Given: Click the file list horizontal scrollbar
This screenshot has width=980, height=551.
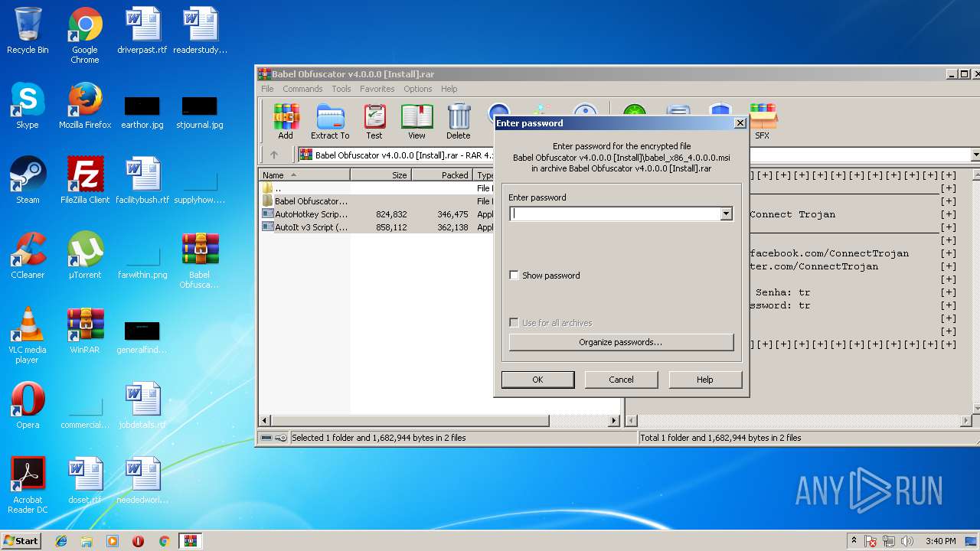Looking at the screenshot, I should point(410,421).
